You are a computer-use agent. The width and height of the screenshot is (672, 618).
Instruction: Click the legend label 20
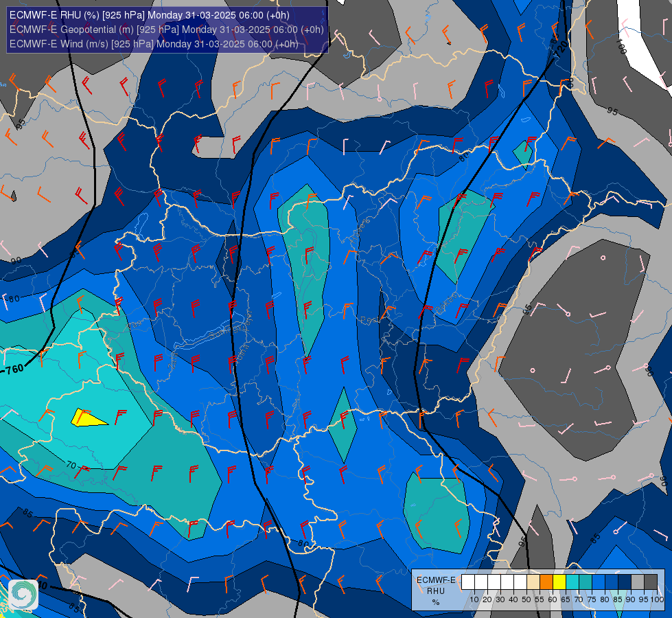coord(487,599)
